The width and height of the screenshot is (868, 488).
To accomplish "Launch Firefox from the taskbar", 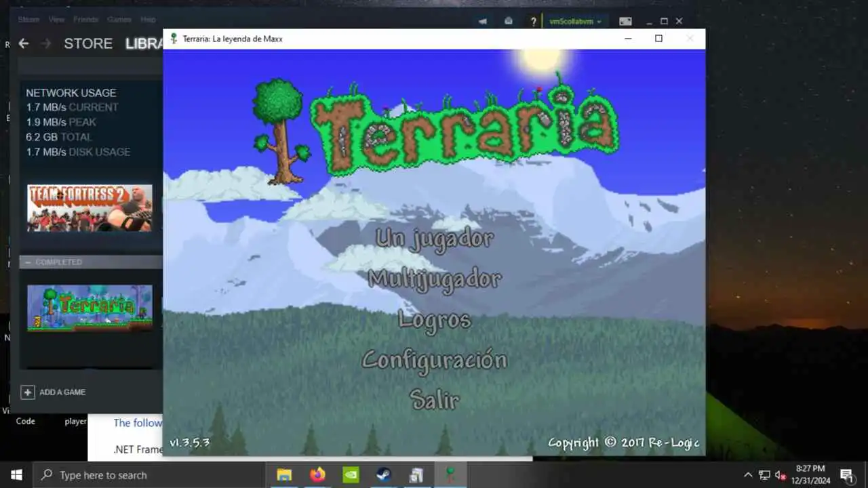I will click(x=317, y=475).
